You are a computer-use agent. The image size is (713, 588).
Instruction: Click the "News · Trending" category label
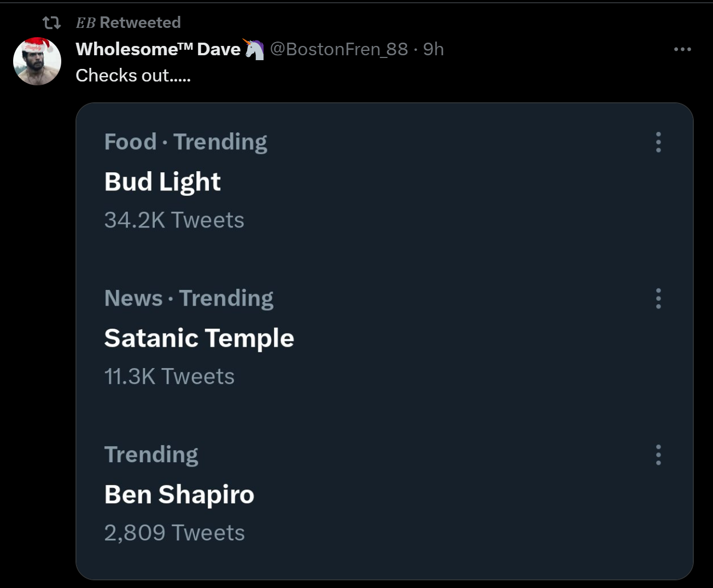click(x=189, y=299)
